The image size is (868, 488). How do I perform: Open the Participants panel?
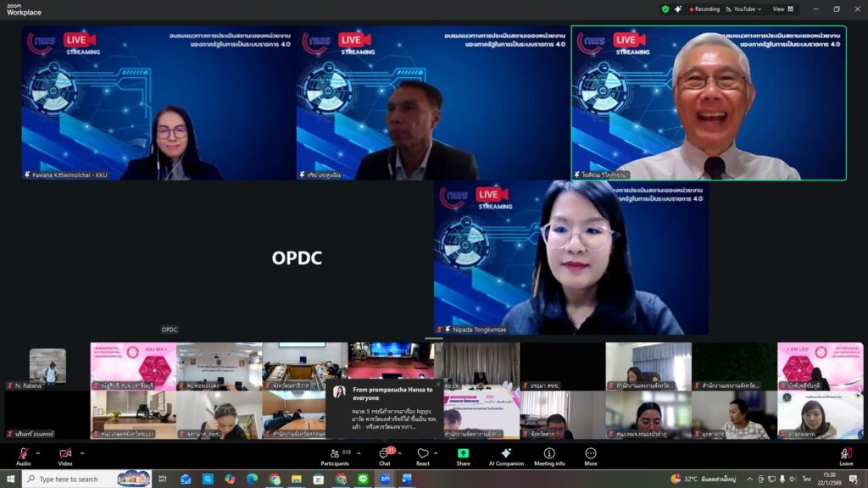(335, 456)
